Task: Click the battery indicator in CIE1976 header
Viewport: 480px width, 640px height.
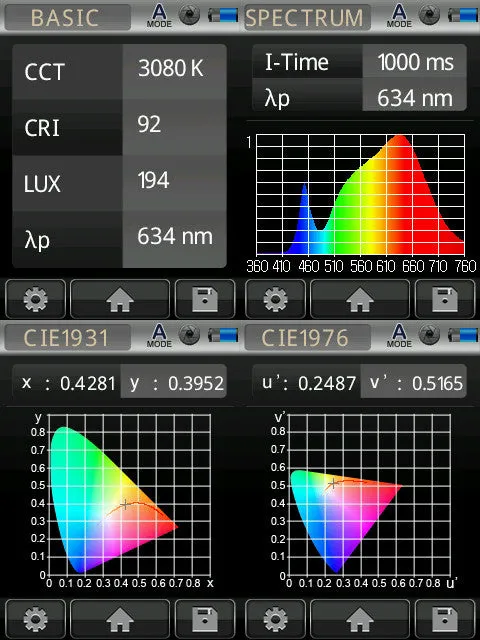Action: point(462,336)
